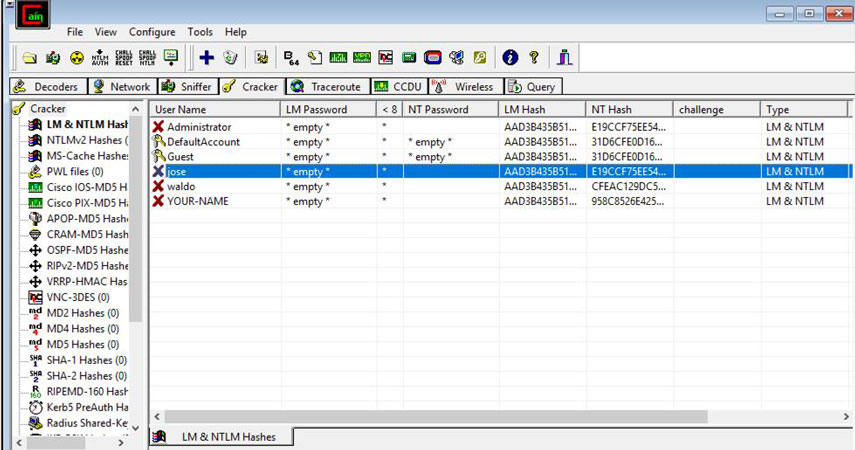
Task: Click the red X icon beside waldo
Action: 158,186
